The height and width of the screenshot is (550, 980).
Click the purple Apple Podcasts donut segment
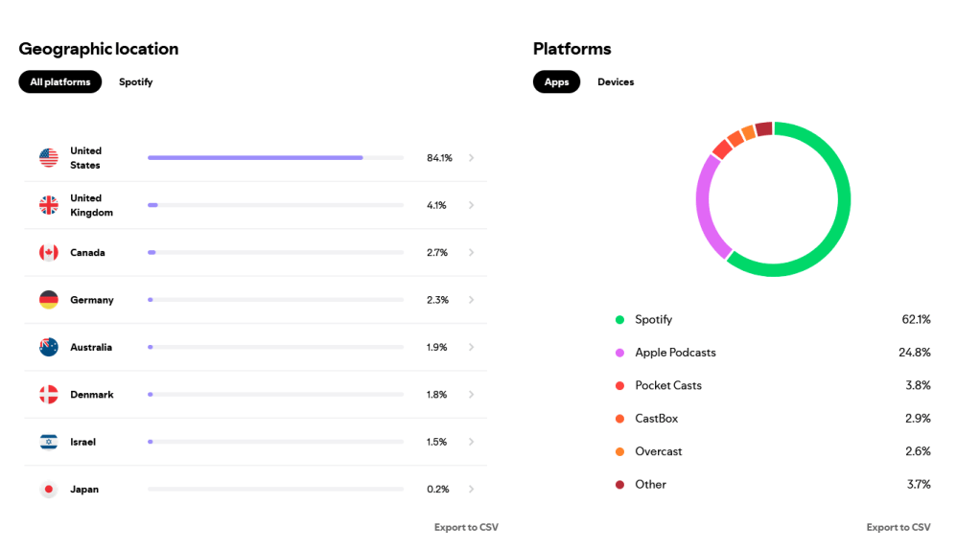707,206
